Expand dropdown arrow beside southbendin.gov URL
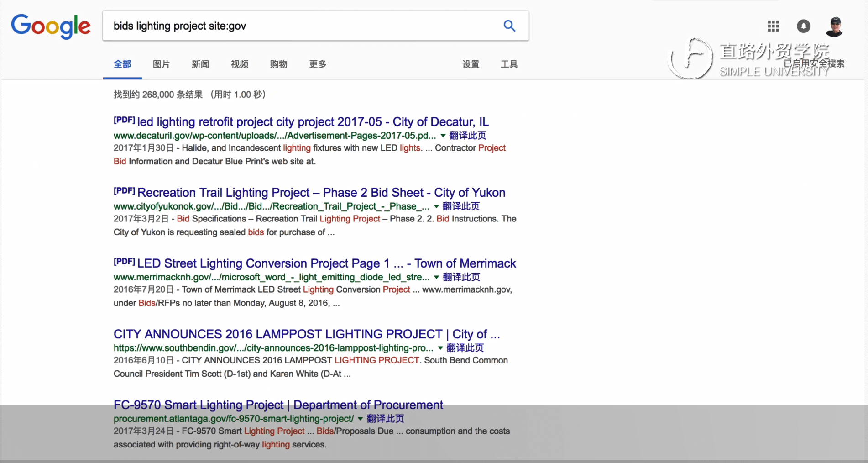 [440, 348]
